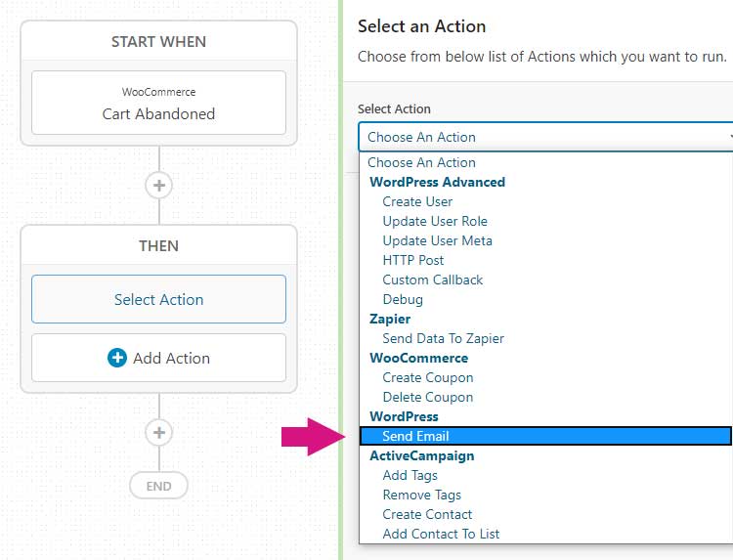The width and height of the screenshot is (733, 560).
Task: Choose Update User Role option
Action: coord(435,221)
